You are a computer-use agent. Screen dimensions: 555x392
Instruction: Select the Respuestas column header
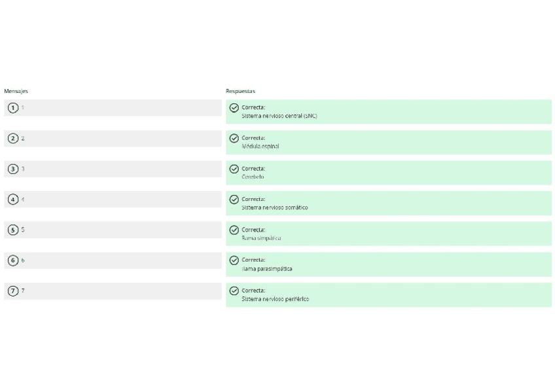click(x=240, y=91)
